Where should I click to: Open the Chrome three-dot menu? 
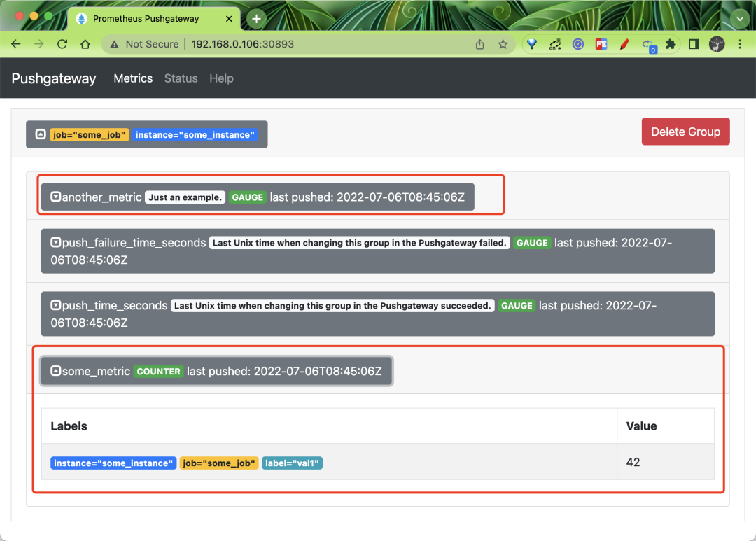click(740, 44)
